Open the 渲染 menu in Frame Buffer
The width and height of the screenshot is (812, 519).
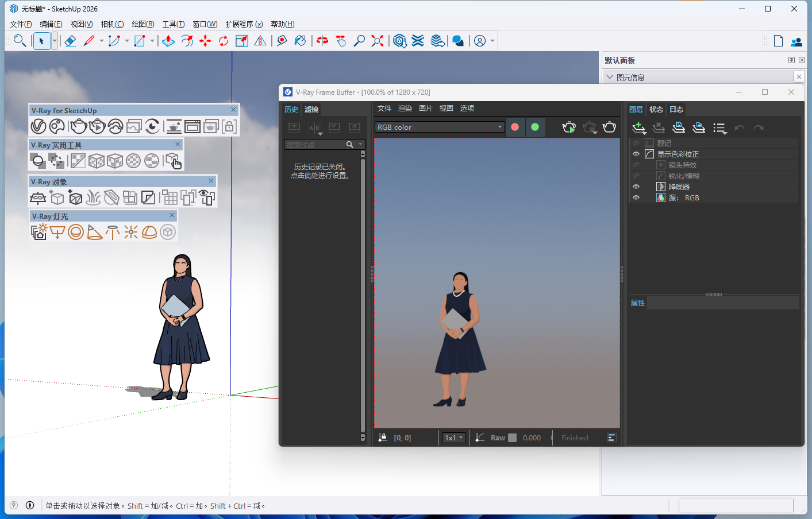click(405, 109)
